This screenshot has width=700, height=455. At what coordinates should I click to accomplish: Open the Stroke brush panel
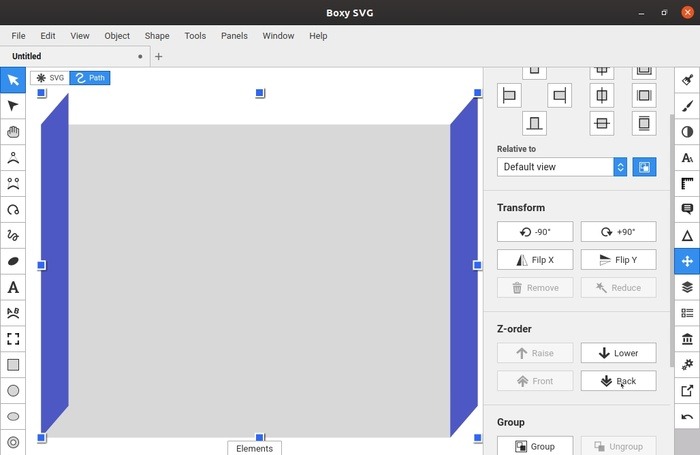coord(687,106)
